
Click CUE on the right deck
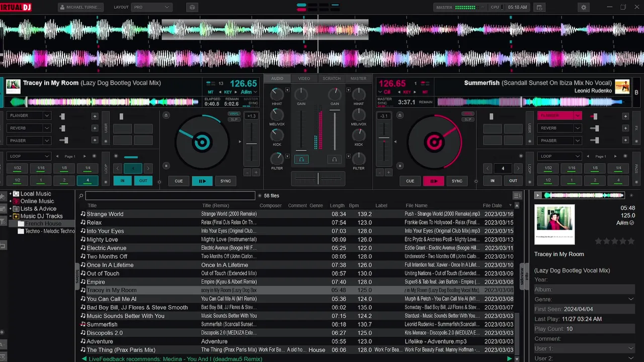click(x=410, y=181)
